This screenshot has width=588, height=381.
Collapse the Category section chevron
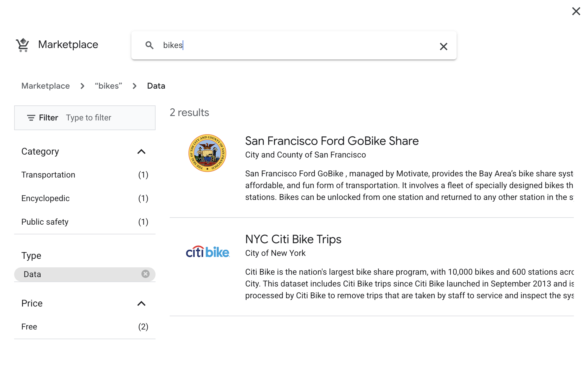click(141, 152)
